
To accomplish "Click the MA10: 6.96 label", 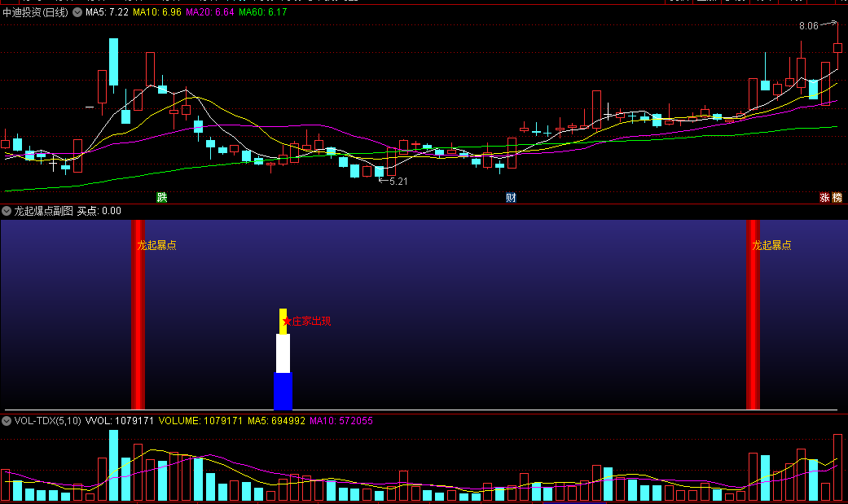I will point(157,12).
